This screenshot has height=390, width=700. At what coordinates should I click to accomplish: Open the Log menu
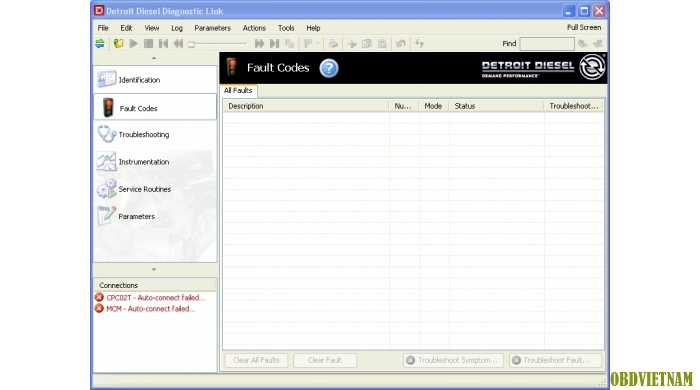[x=177, y=28]
